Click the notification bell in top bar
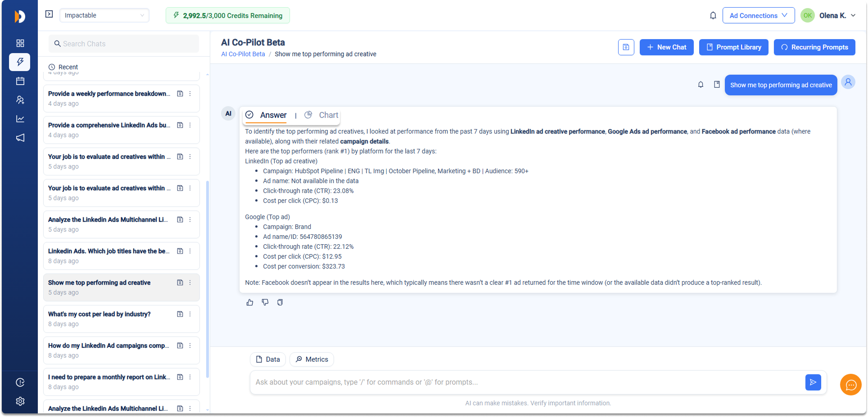This screenshot has width=868, height=417. coord(713,16)
